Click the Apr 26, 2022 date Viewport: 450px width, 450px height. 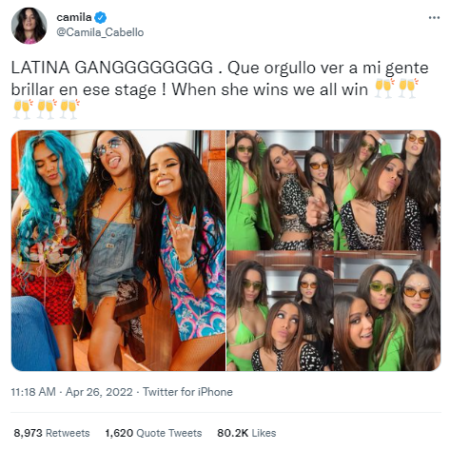point(99,392)
